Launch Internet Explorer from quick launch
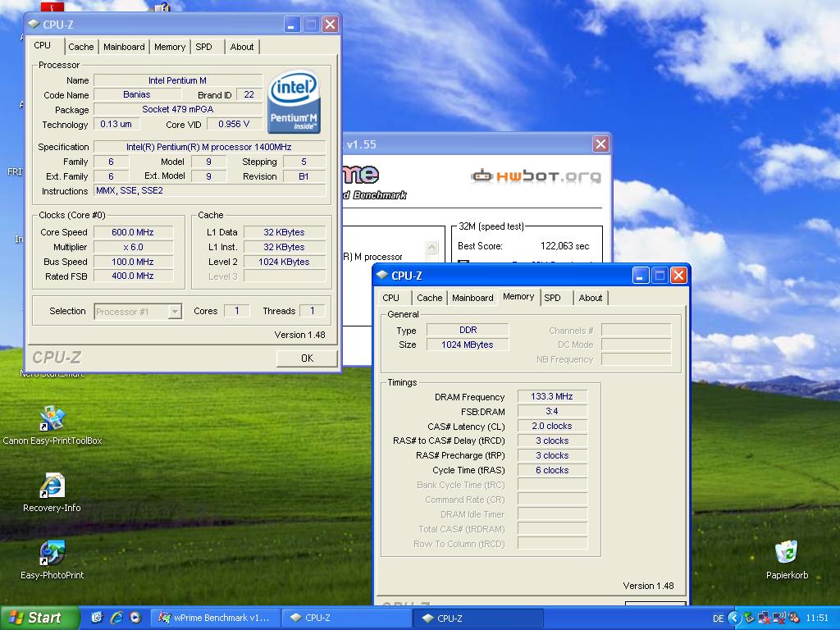Image resolution: width=840 pixels, height=630 pixels. click(x=116, y=618)
